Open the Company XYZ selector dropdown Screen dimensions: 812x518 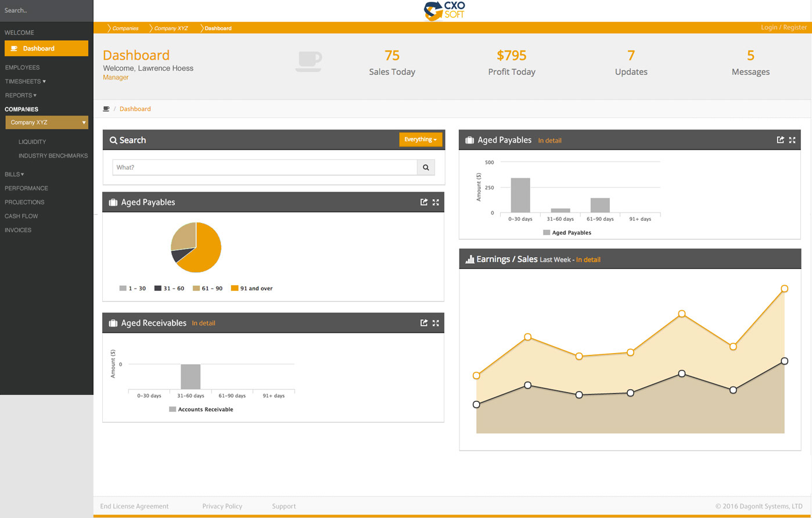46,123
